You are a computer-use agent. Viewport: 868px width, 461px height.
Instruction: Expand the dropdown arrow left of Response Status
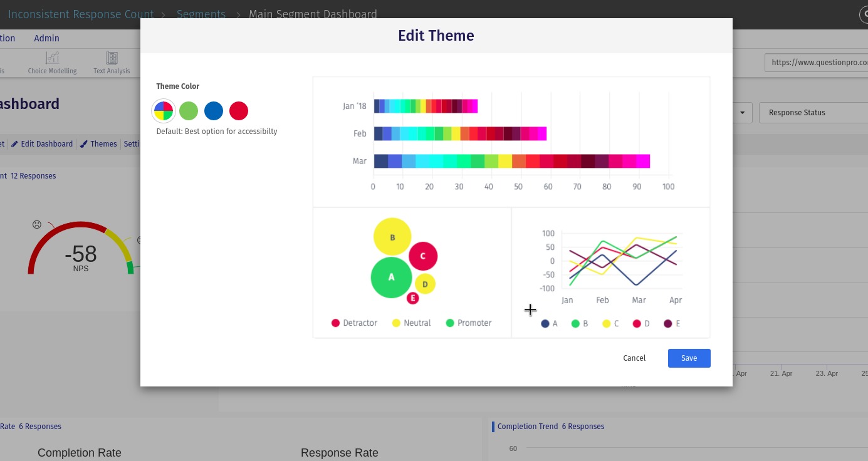[742, 113]
